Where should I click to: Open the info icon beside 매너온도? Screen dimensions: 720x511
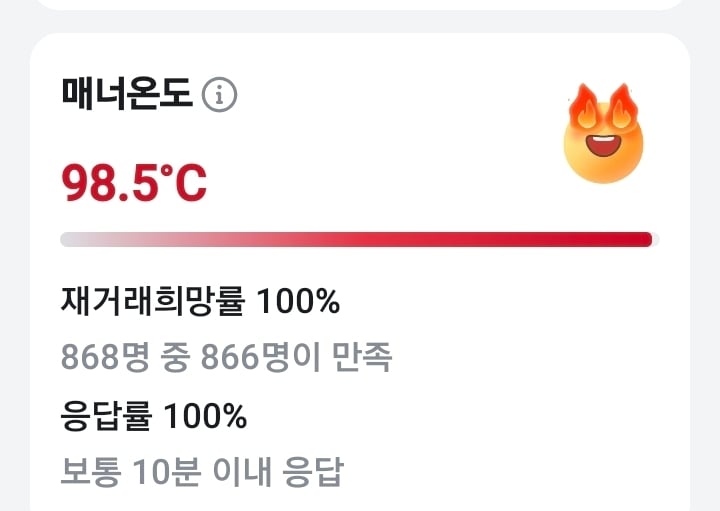tap(219, 95)
